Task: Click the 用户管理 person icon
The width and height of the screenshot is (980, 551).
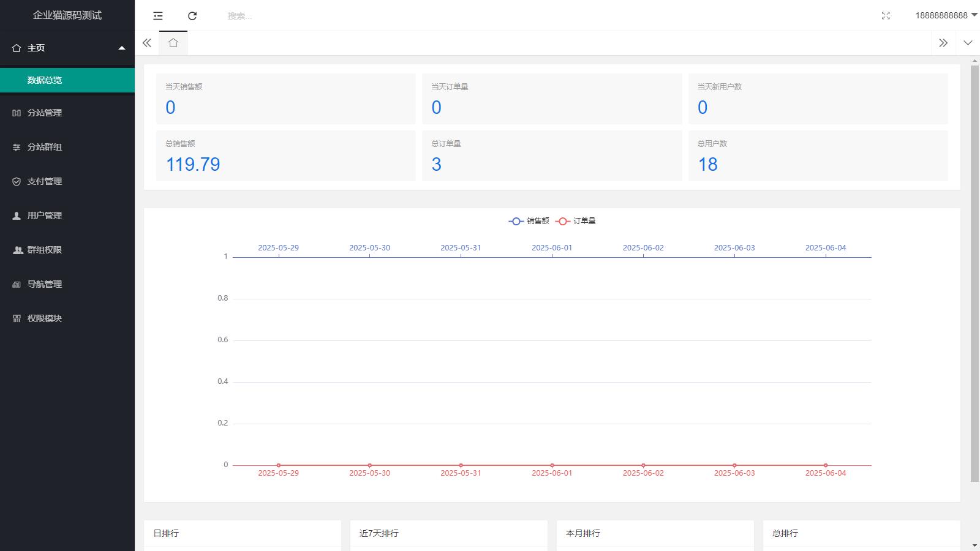Action: coord(17,216)
